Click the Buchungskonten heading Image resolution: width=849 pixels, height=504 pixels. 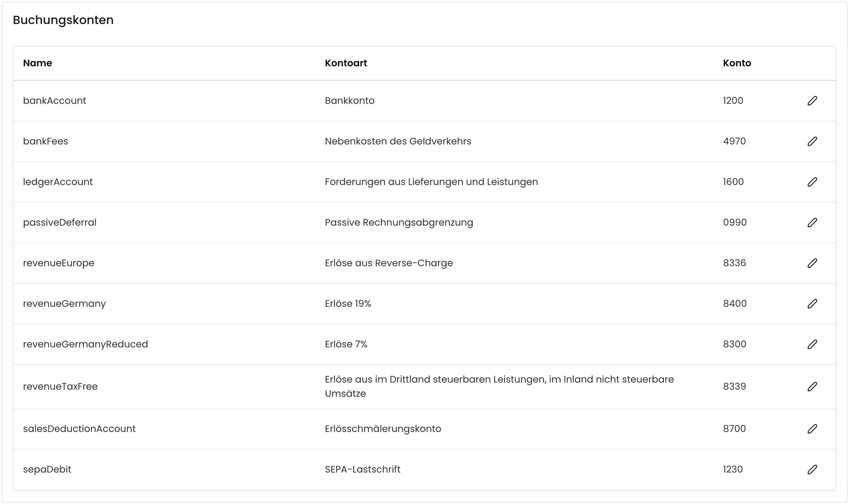(63, 20)
